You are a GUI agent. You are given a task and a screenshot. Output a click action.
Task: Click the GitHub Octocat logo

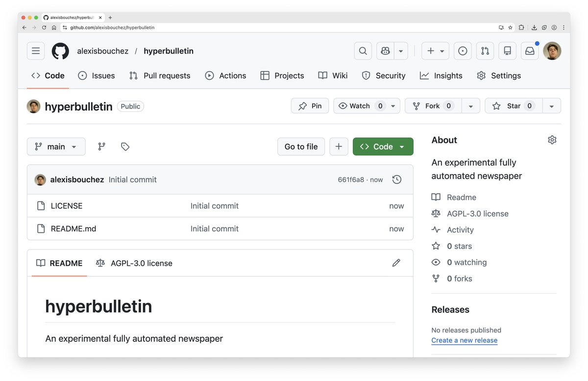pos(60,51)
